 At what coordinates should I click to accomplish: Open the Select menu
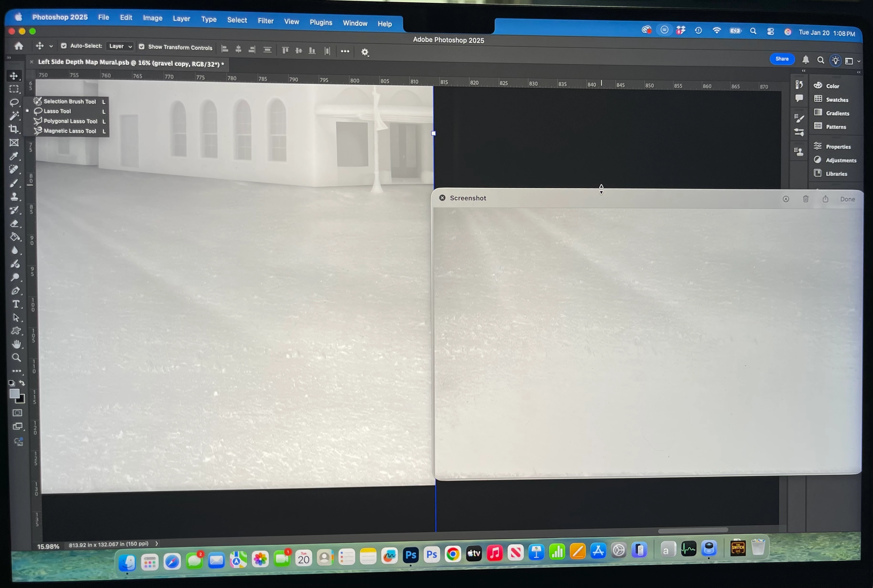tap(237, 20)
